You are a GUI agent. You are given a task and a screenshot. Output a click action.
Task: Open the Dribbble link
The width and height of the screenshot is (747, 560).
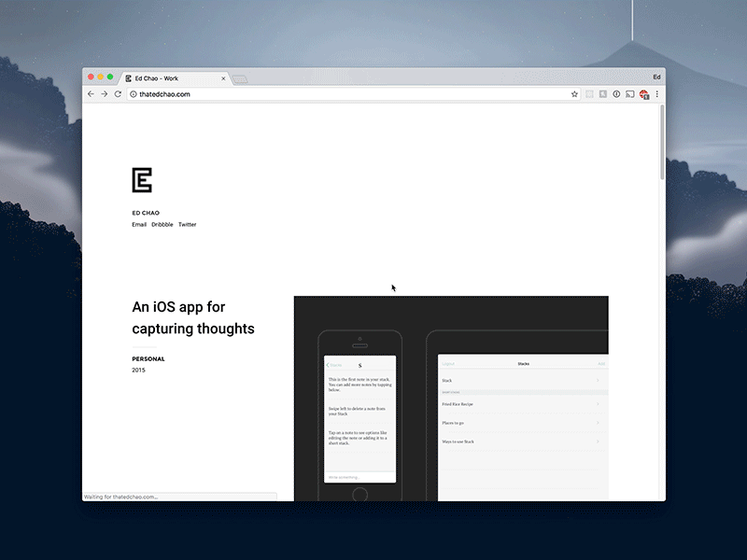click(162, 224)
